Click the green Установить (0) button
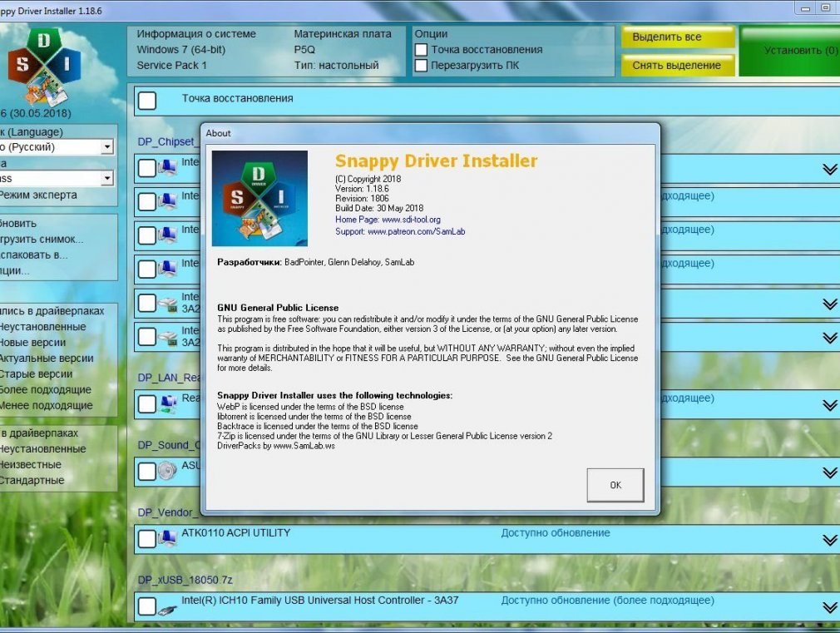 789,51
